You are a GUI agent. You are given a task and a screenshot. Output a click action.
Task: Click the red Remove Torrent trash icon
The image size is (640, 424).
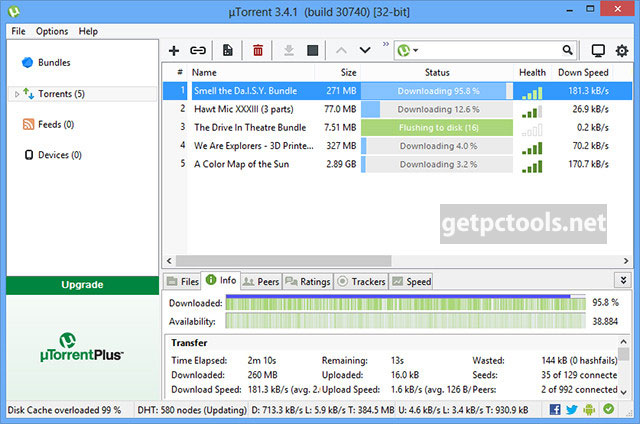pos(258,50)
